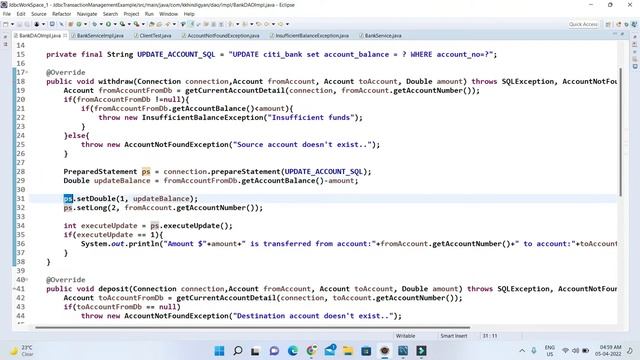The width and height of the screenshot is (640, 360).
Task: Open the Run dropdown arrow
Action: tap(115, 24)
